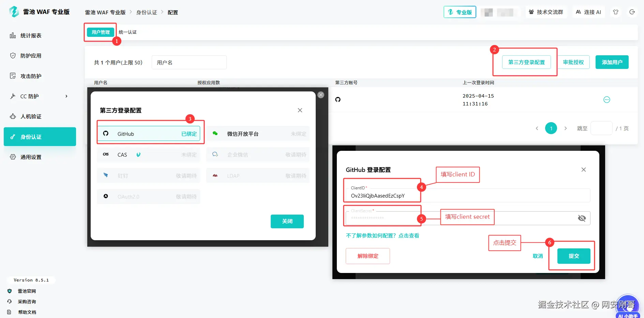Open 统计报表 in the sidebar

(40, 35)
